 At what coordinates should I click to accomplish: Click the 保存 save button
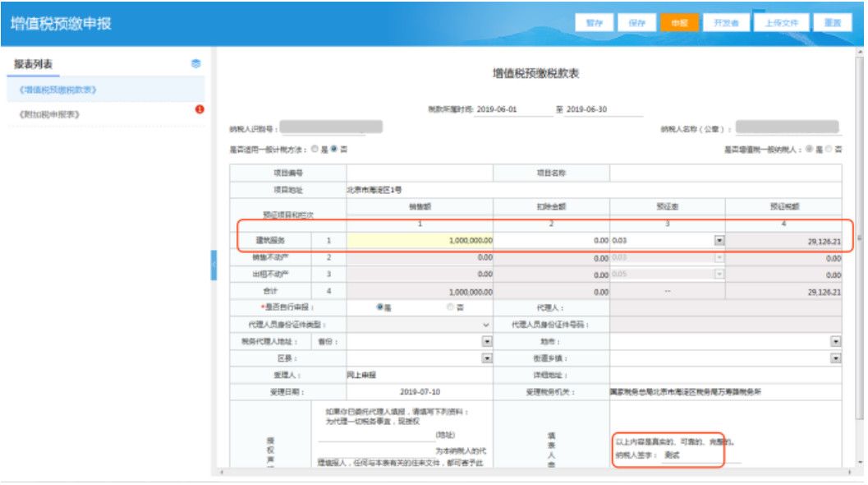(636, 23)
